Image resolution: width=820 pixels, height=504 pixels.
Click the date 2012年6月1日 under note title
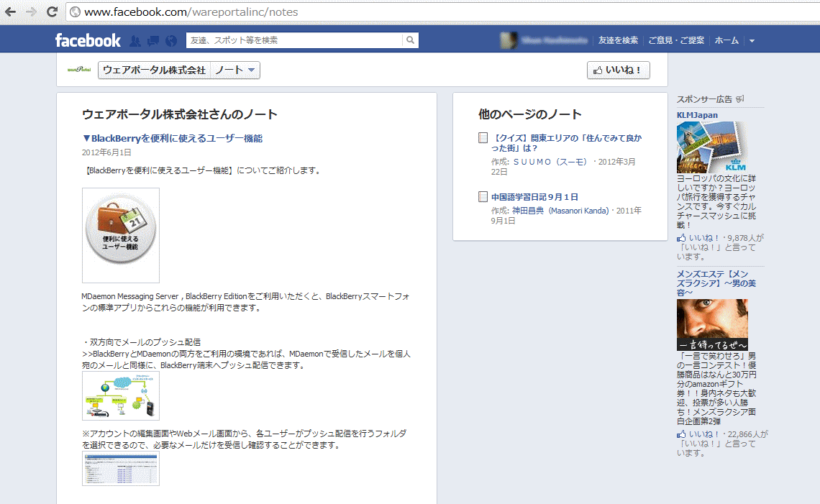point(106,152)
